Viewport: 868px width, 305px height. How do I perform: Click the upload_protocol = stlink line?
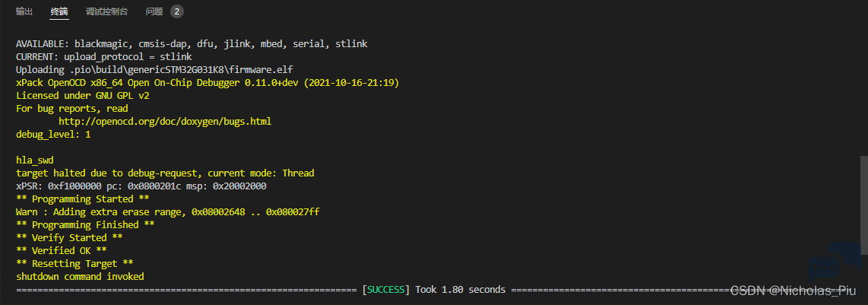pos(104,56)
